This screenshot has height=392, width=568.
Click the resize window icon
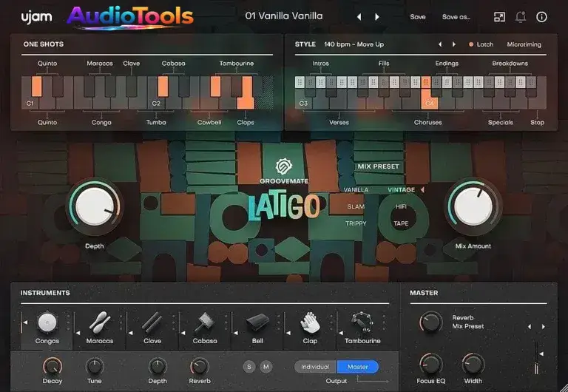tap(499, 17)
